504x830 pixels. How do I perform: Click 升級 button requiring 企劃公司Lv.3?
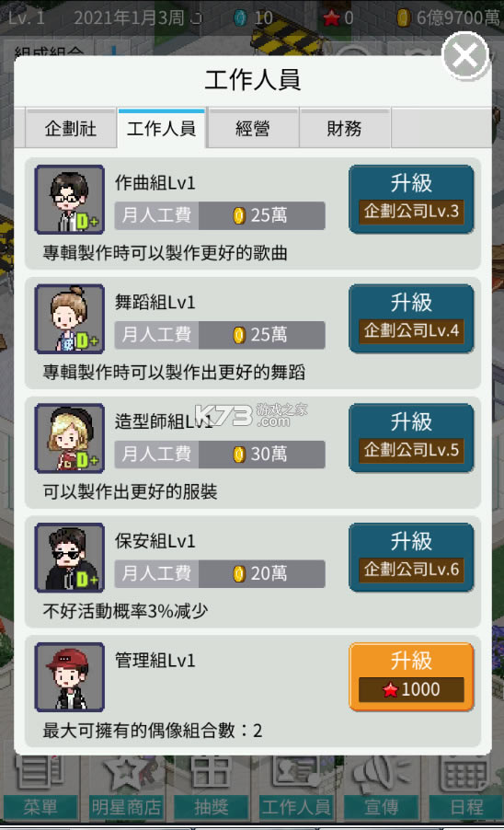tap(411, 200)
